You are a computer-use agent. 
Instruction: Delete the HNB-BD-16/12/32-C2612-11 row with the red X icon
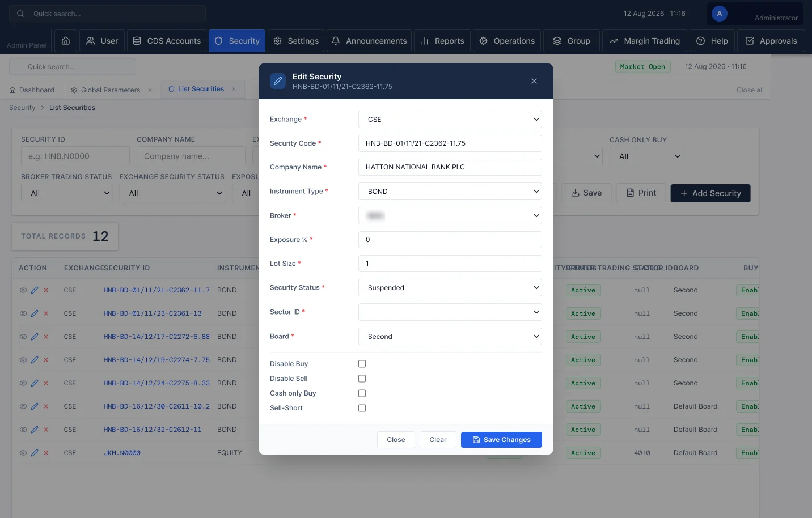tap(46, 430)
